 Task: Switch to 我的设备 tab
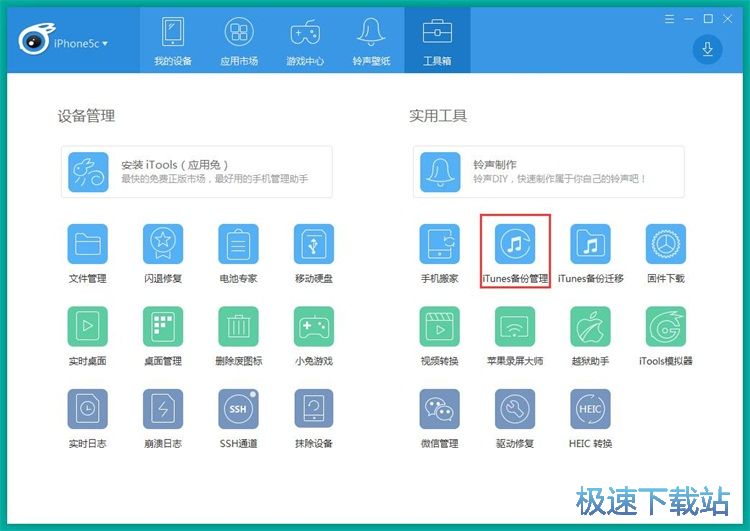click(x=173, y=41)
